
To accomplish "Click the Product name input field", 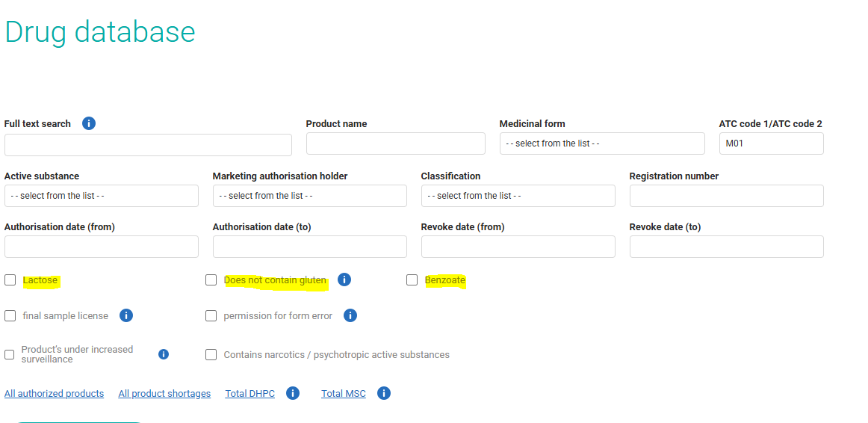I will tap(395, 143).
